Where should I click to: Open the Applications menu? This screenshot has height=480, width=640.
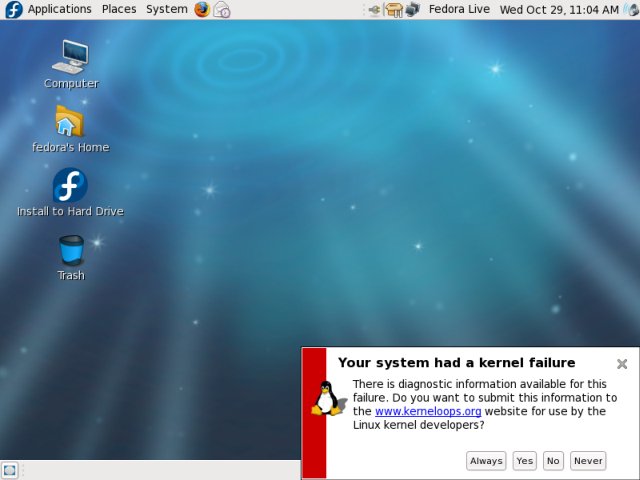pyautogui.click(x=60, y=9)
